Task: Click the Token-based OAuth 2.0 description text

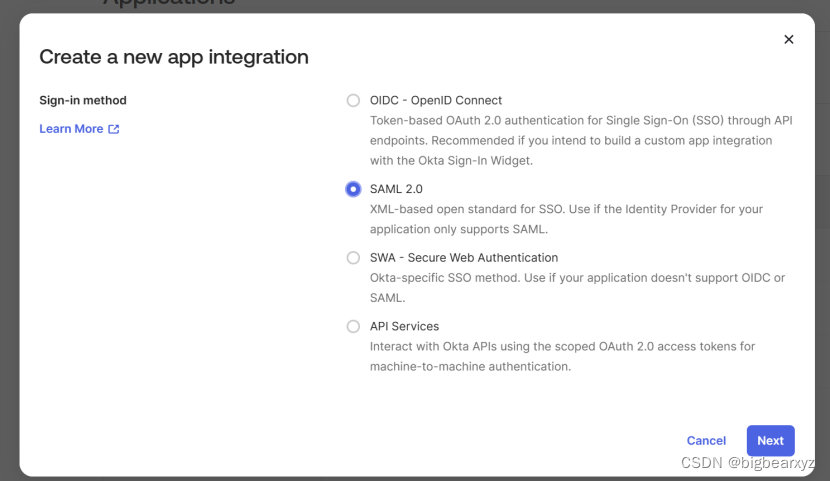Action: pyautogui.click(x=580, y=130)
